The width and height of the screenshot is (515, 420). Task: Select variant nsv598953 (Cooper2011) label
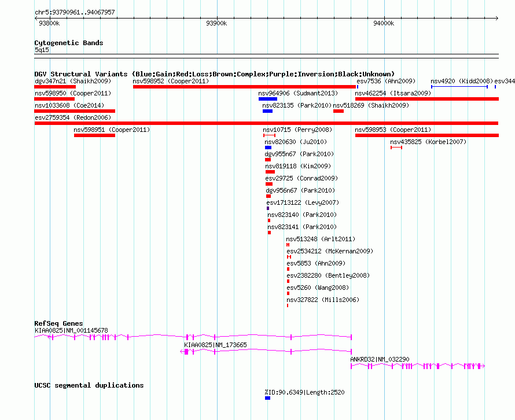(393, 130)
